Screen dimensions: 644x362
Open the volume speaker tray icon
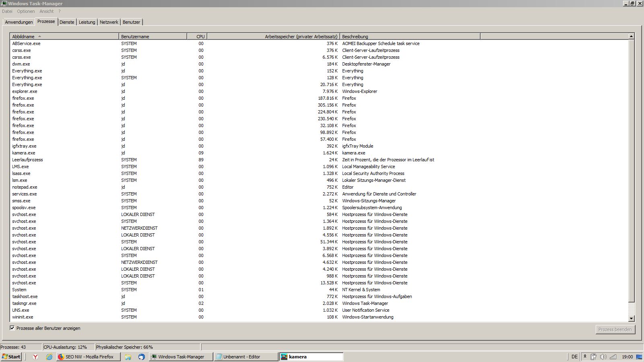point(603,357)
